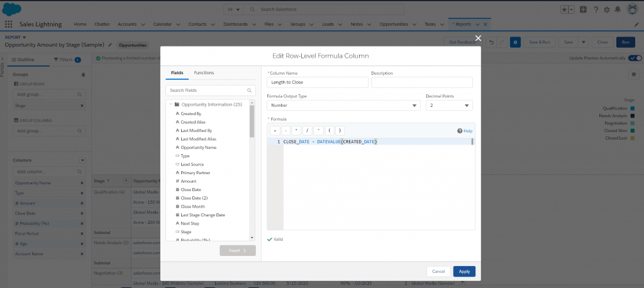Open the search scope All dropdown

click(x=233, y=9)
